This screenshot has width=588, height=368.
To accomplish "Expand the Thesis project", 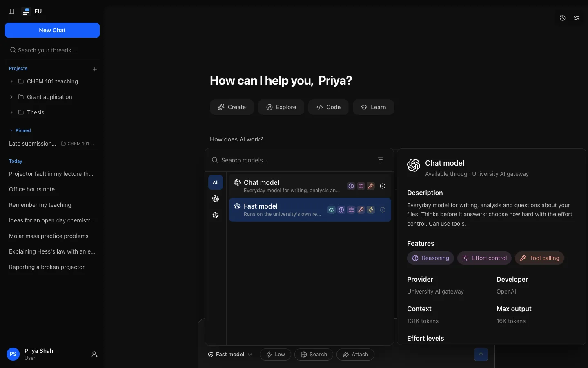I will [11, 112].
